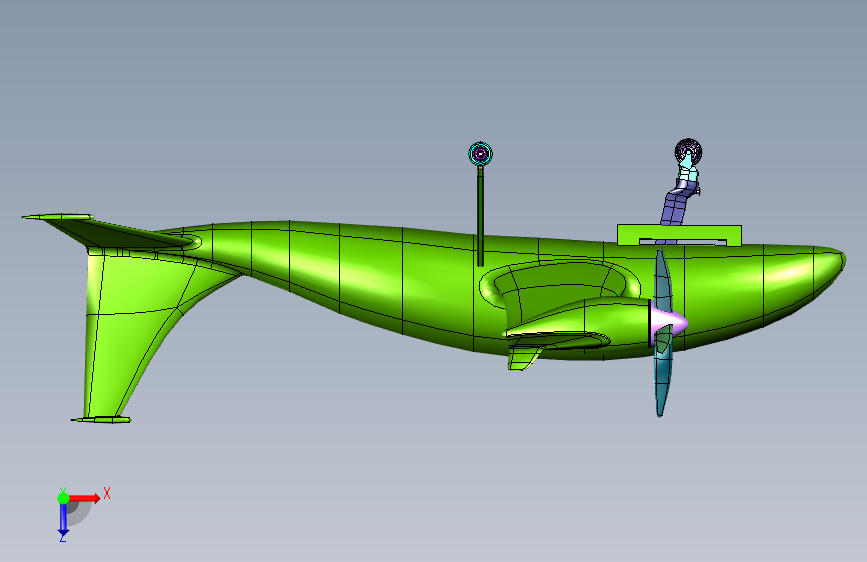Select the dark green vertical pole
The image size is (867, 562).
tap(480, 216)
